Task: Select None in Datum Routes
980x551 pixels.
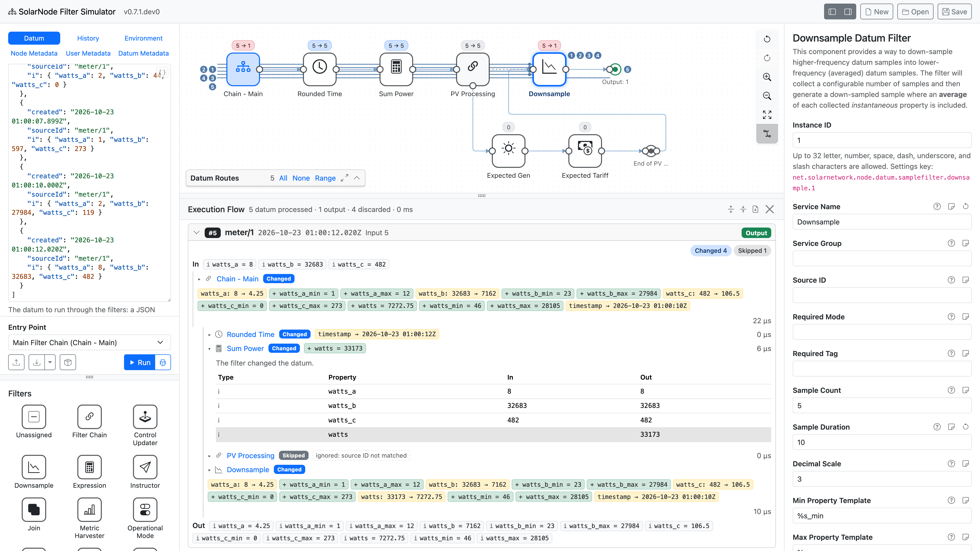Action: point(301,178)
